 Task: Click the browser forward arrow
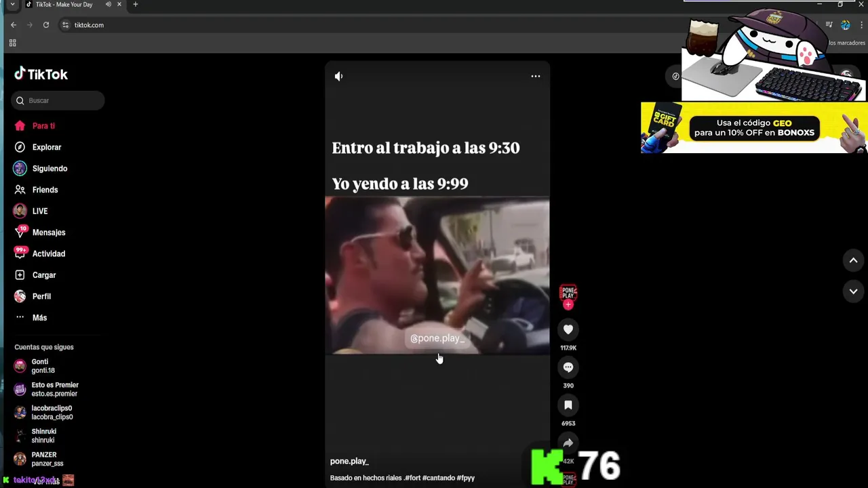click(x=29, y=25)
